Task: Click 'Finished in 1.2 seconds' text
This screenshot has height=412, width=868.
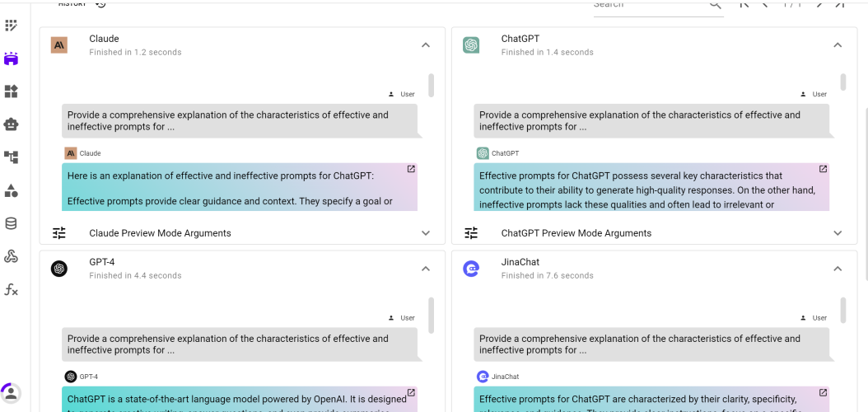Action: pyautogui.click(x=135, y=52)
